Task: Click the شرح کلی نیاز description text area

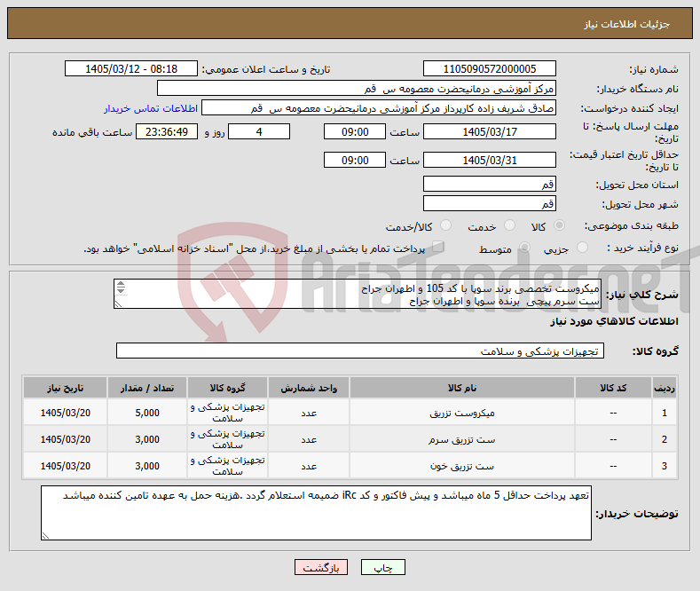Action: 358,294
